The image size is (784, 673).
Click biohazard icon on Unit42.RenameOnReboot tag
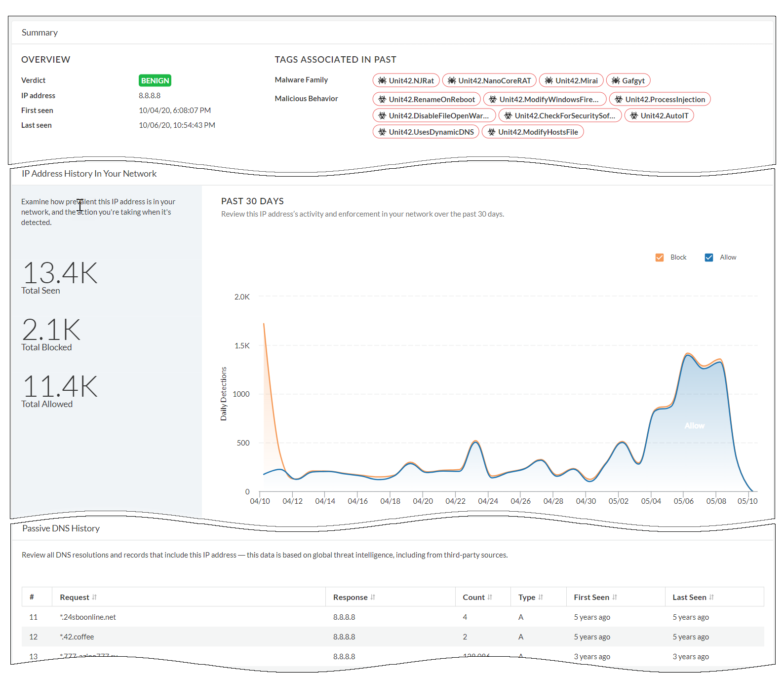click(x=382, y=99)
